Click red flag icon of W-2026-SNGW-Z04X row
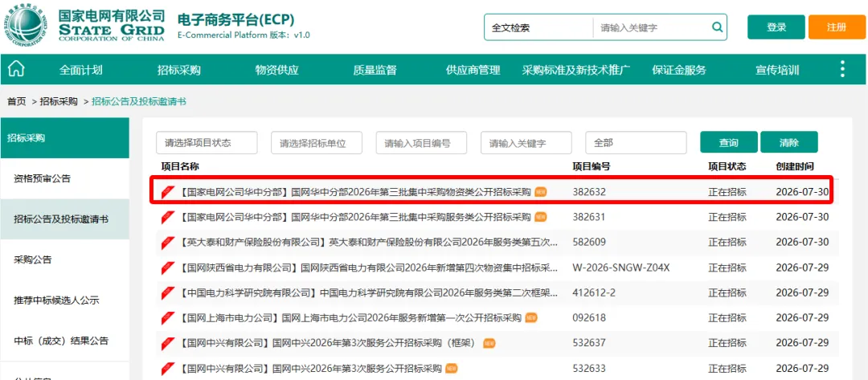This screenshot has width=868, height=380. pos(168,268)
